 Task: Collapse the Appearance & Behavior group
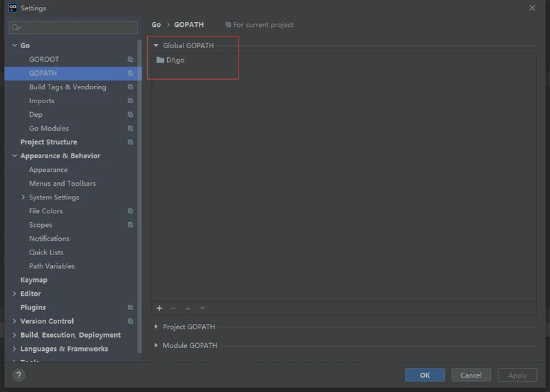tap(14, 155)
